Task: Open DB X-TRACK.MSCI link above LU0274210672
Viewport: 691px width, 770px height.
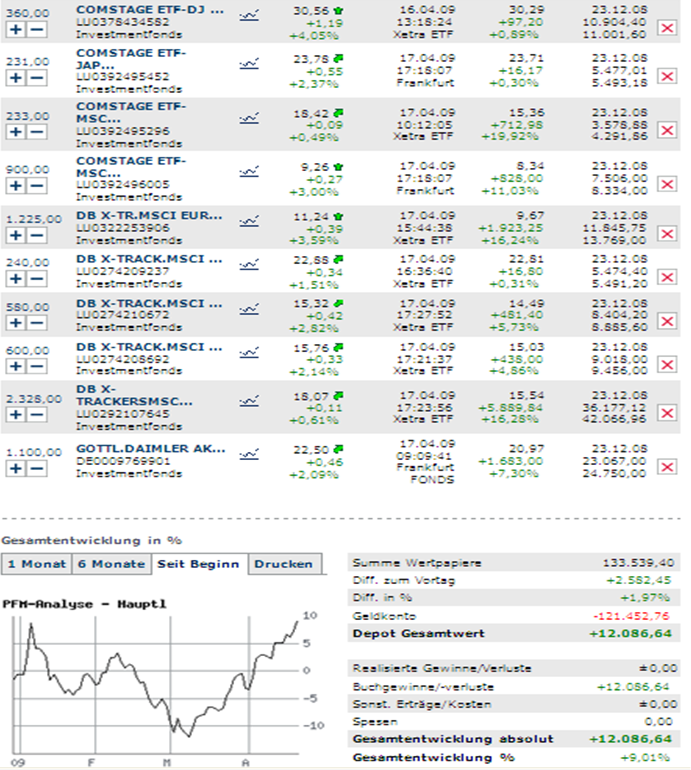Action: pyautogui.click(x=149, y=303)
